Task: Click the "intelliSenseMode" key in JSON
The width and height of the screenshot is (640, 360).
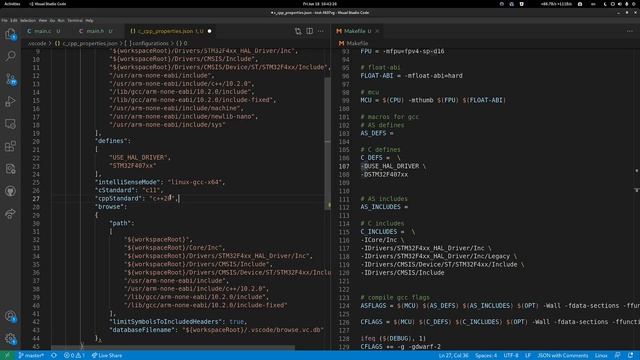Action: [128, 182]
